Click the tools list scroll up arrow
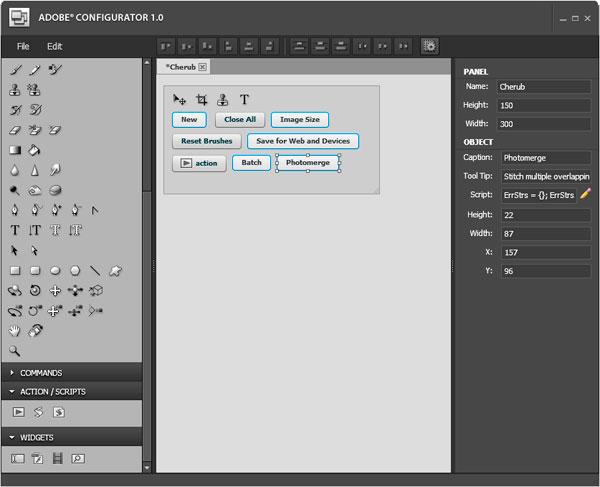Image resolution: width=600 pixels, height=487 pixels. (x=147, y=62)
